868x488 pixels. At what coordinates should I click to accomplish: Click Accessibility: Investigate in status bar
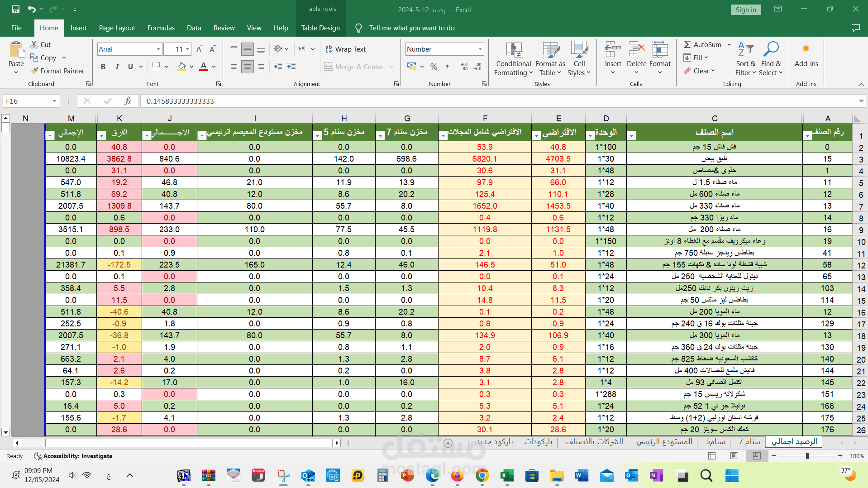pos(73,456)
